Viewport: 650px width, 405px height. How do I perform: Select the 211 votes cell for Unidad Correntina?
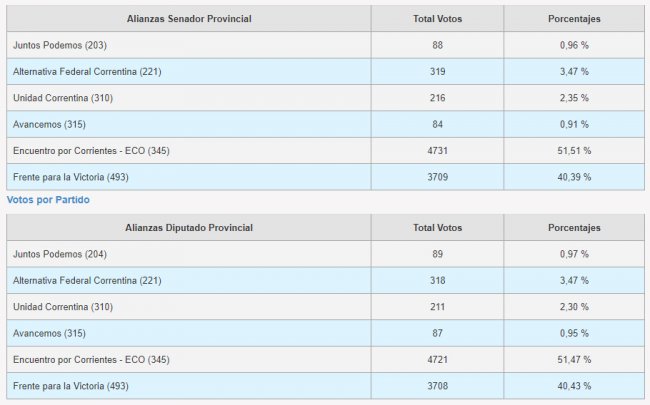[437, 307]
